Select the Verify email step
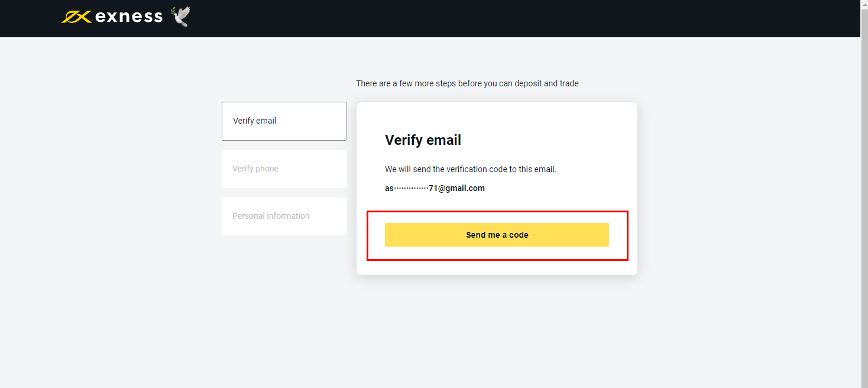 [284, 121]
